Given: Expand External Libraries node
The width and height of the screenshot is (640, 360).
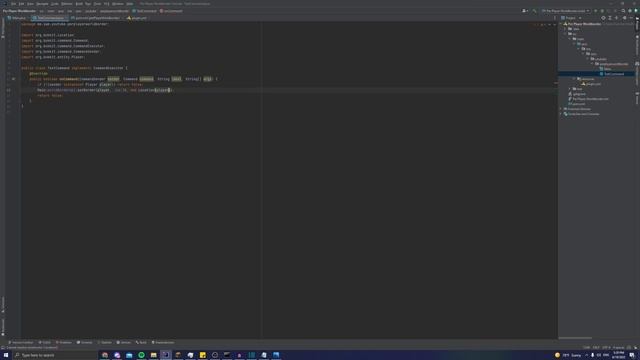Looking at the screenshot, I should [x=560, y=109].
